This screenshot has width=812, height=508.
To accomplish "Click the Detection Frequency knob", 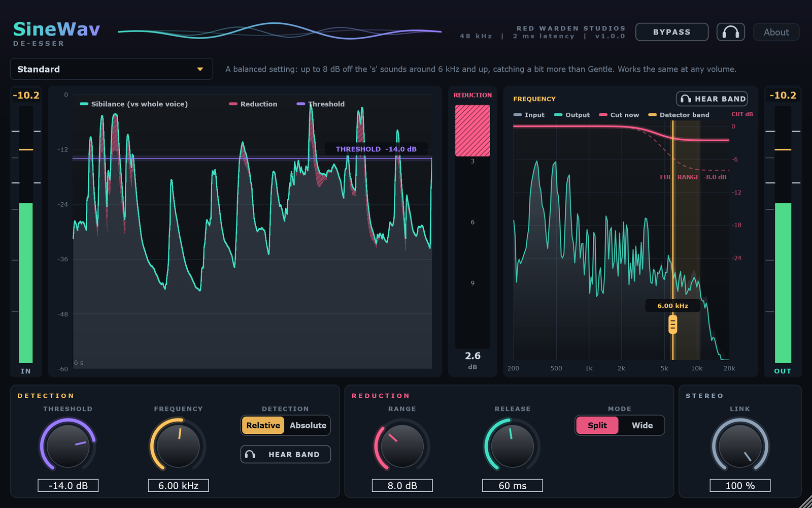I will tap(178, 446).
